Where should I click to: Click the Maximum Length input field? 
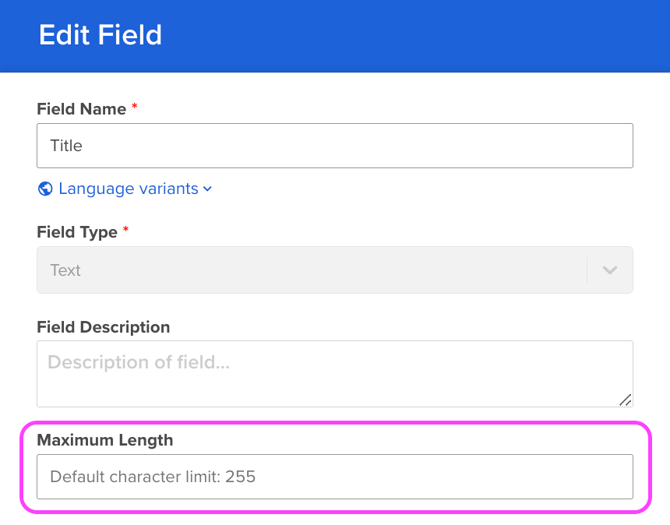(x=334, y=477)
